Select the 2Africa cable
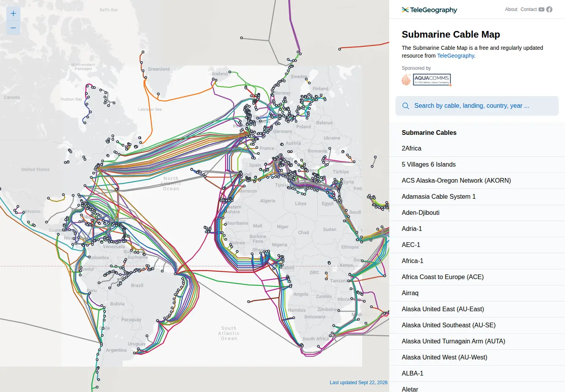Viewport: 565px width, 392px height. (477, 149)
